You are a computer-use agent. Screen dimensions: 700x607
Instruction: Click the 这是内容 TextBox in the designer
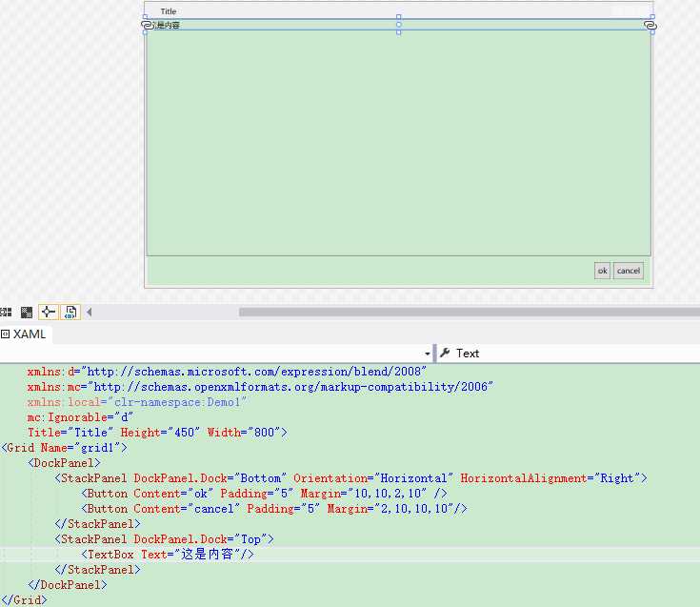[x=399, y=25]
